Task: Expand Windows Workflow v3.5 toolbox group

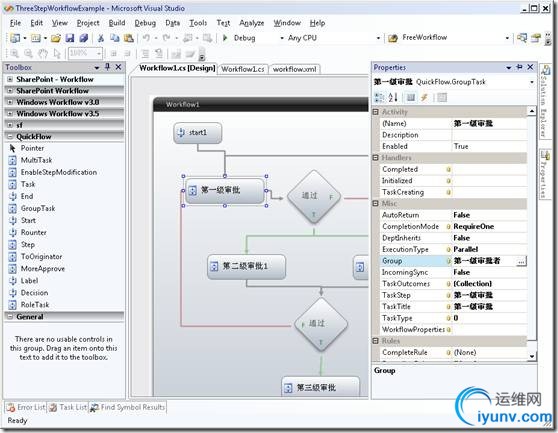Action: coord(10,113)
